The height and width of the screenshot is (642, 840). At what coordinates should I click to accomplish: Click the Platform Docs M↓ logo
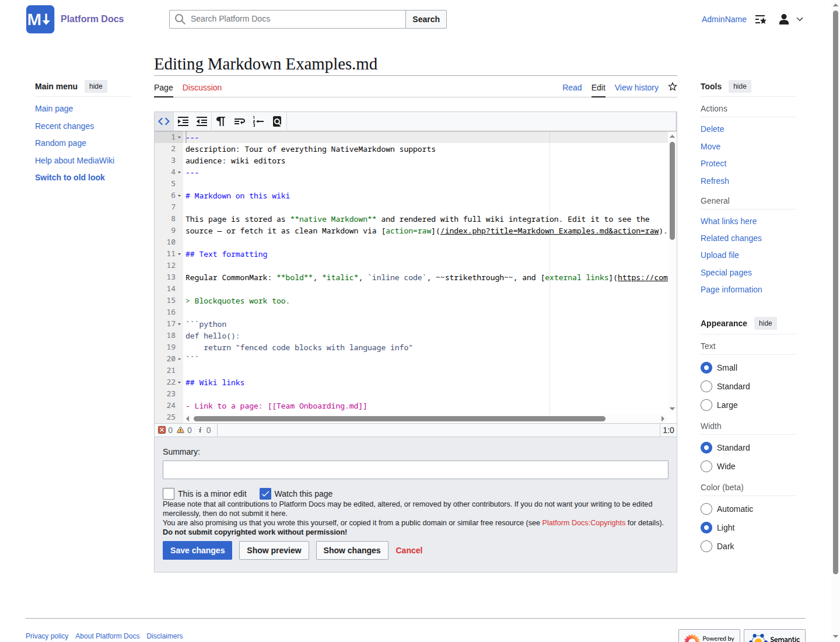40,19
